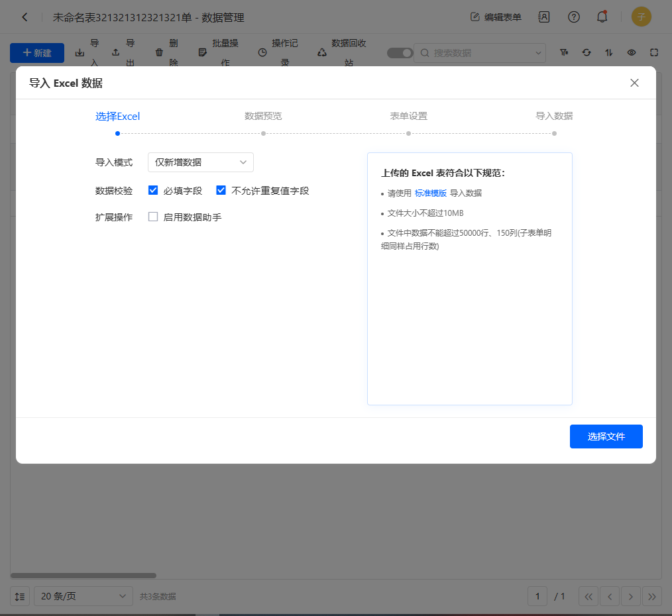Click the horizontal scrollbar at table bottom
Image resolution: width=672 pixels, height=616 pixels.
84,576
